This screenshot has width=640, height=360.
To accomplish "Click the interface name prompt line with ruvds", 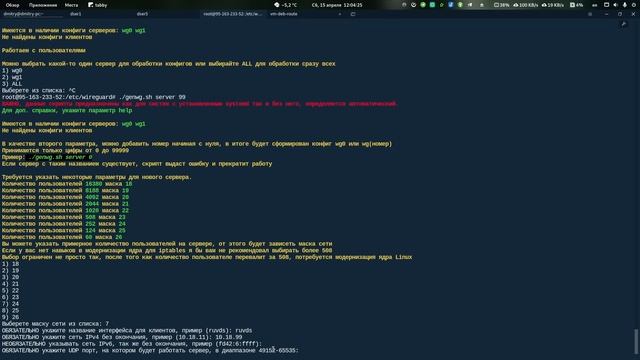I will pos(127,331).
